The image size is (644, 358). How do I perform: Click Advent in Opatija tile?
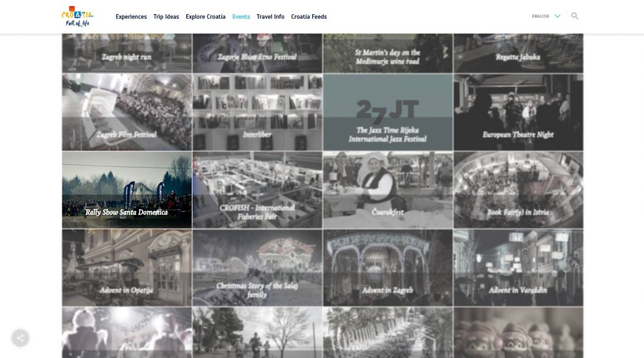point(127,268)
